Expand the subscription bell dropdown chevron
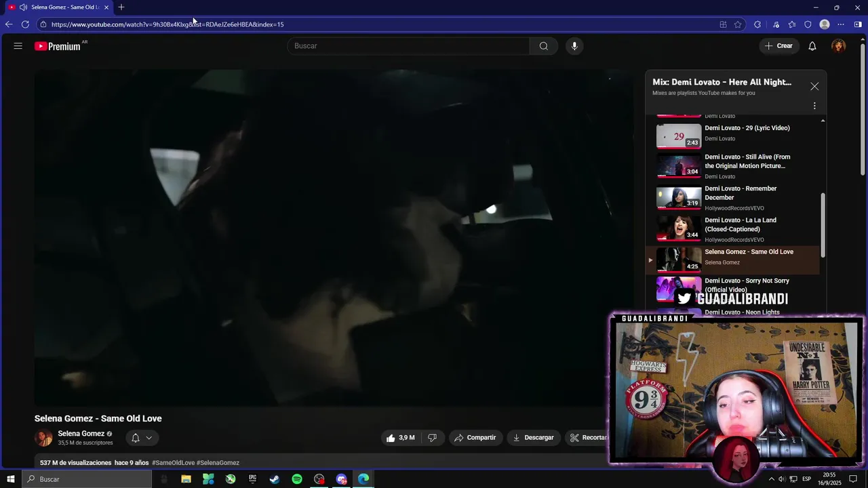 pos(149,438)
